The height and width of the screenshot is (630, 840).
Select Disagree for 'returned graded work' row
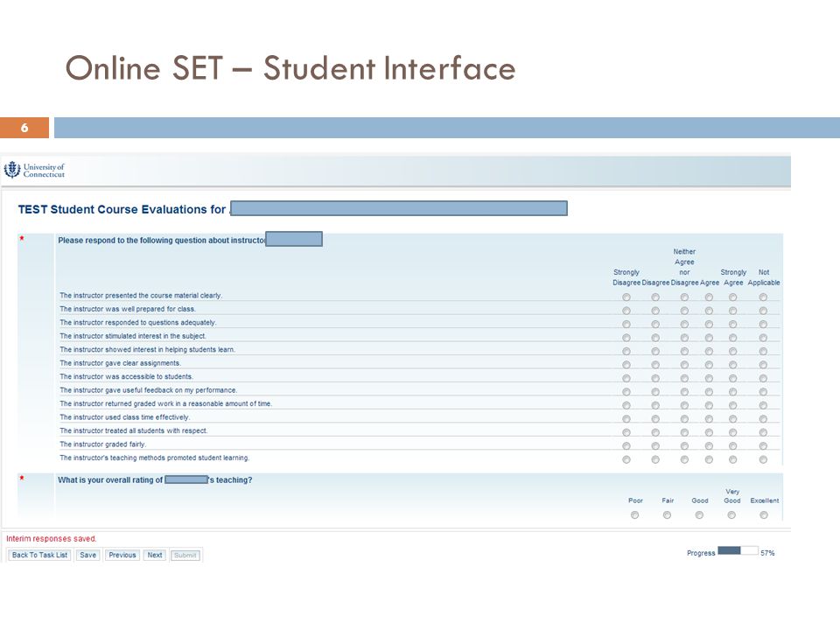[x=655, y=405]
